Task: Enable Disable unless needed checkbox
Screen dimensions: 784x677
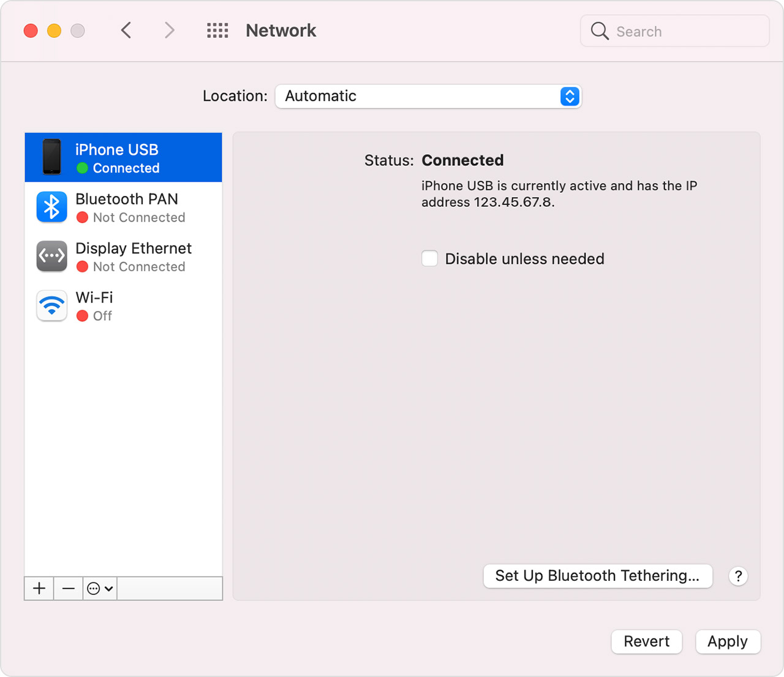Action: pos(430,258)
